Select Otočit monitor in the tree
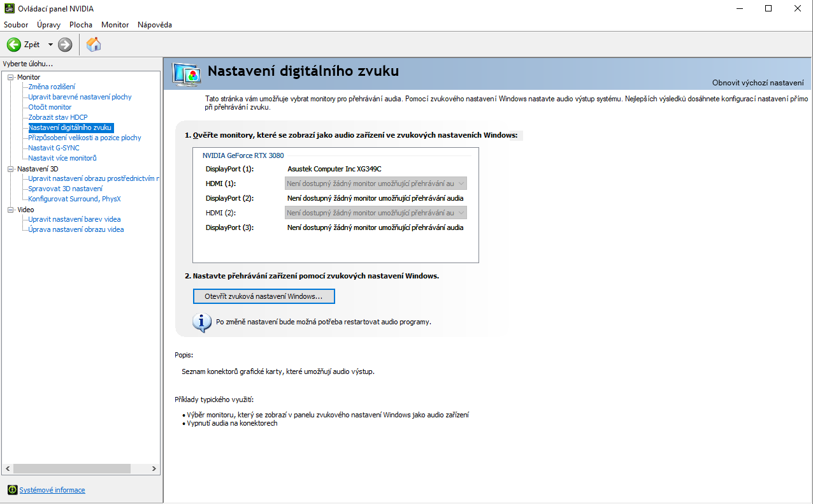 pos(50,107)
